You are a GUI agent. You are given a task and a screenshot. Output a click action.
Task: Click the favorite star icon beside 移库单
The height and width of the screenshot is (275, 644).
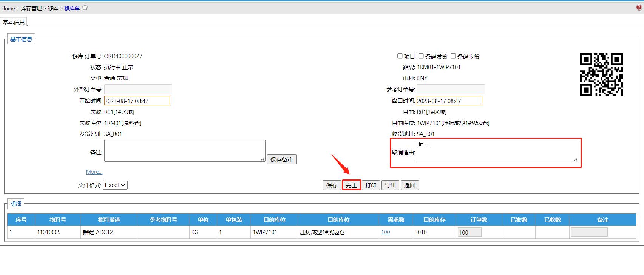click(x=85, y=7)
